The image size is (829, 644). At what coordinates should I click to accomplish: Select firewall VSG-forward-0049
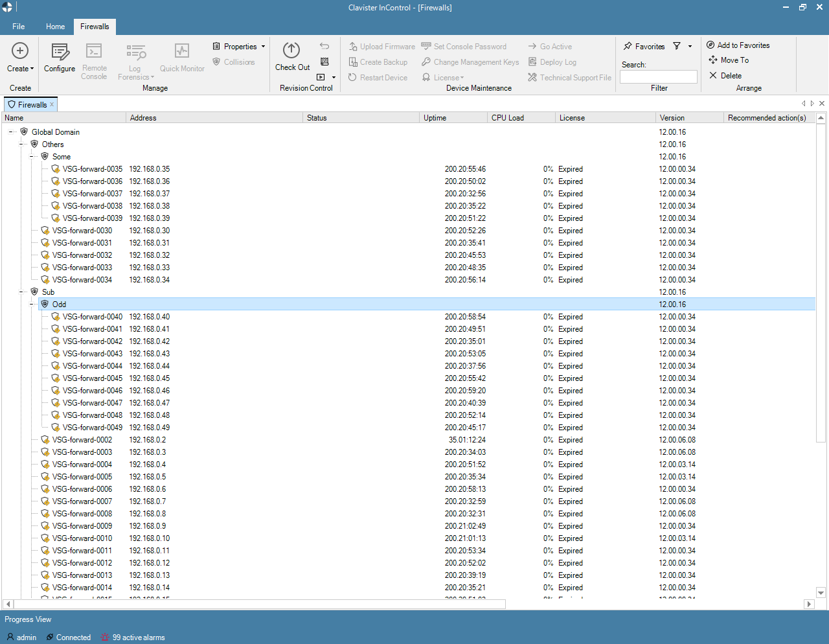click(x=93, y=428)
